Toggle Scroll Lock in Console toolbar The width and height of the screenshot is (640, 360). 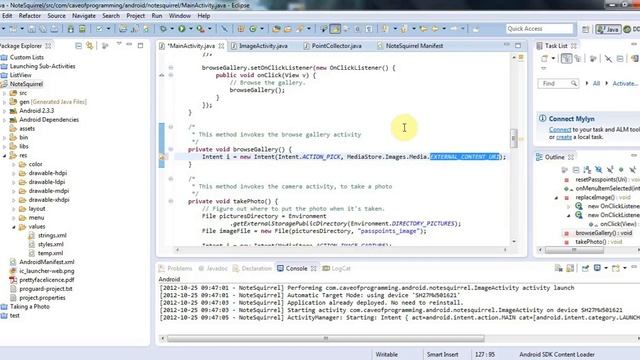tap(570, 268)
